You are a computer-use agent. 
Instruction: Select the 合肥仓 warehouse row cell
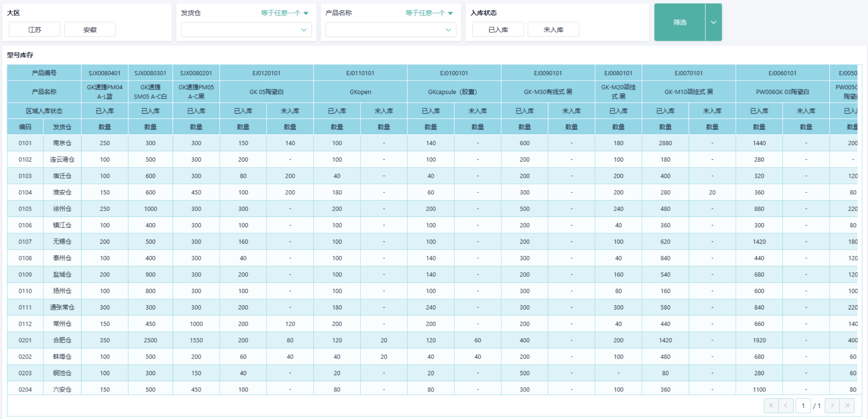coord(62,340)
